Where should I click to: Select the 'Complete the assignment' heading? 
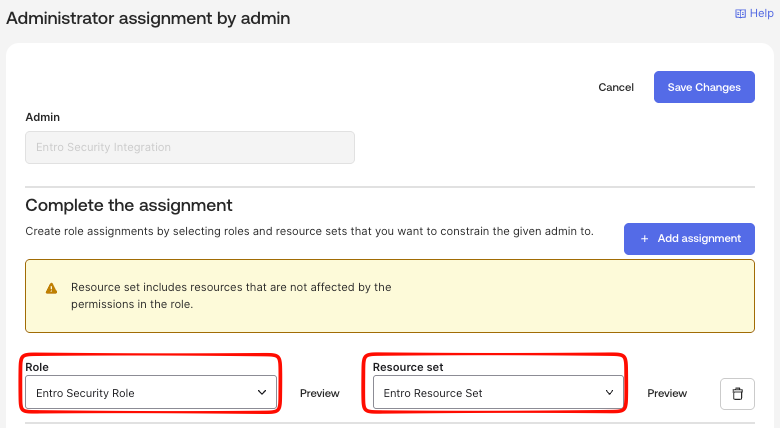point(129,205)
